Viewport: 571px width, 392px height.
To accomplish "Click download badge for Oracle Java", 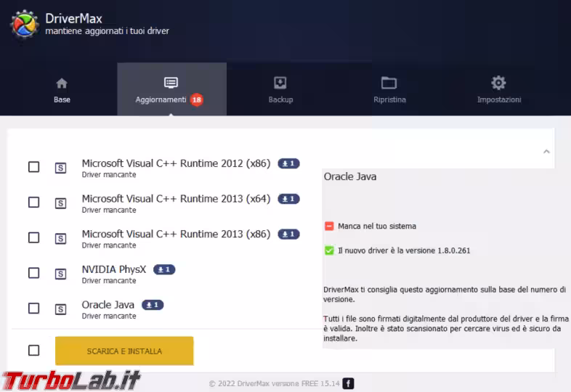I will 153,305.
